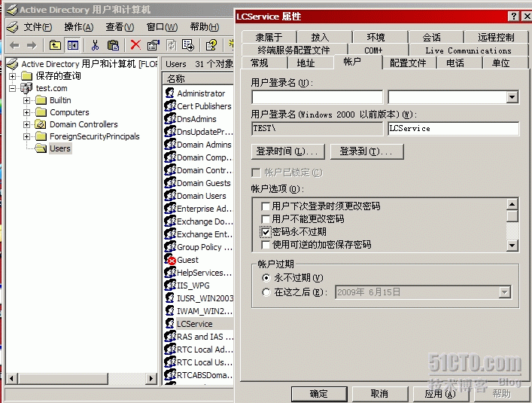Click the pre-Windows 2000 LCService name field

point(453,128)
